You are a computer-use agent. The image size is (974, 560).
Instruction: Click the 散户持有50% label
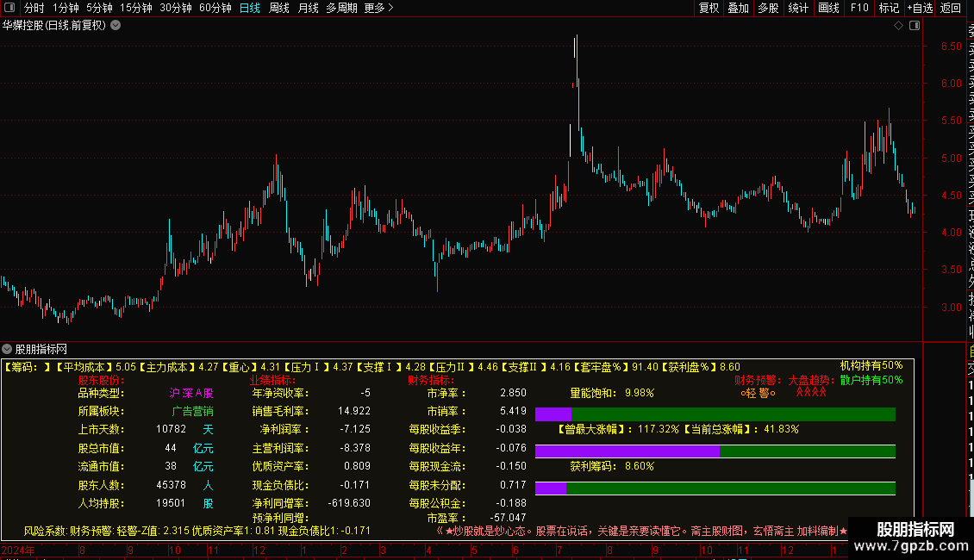tap(871, 380)
